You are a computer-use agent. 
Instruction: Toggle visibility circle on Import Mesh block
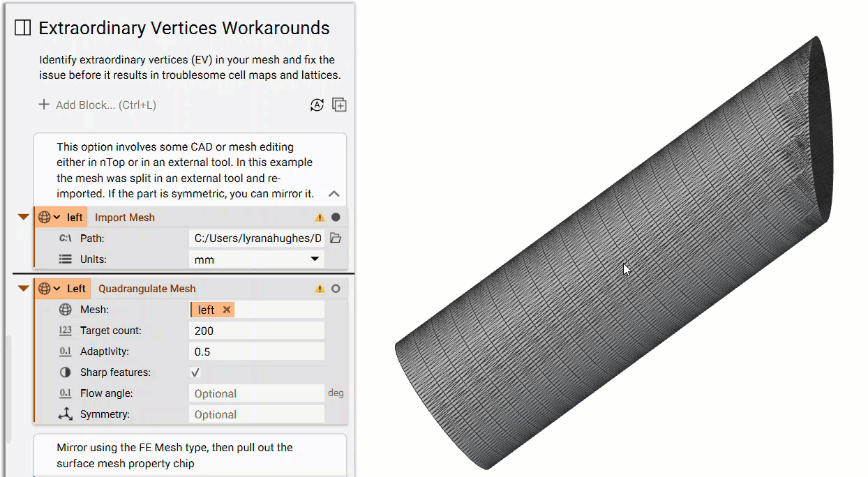[335, 217]
